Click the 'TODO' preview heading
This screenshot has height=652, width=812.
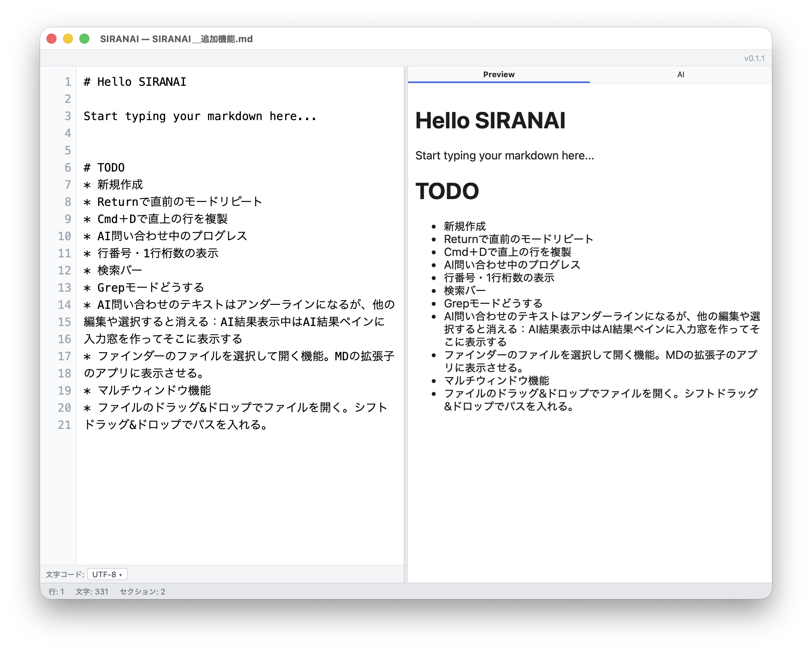[x=447, y=191]
